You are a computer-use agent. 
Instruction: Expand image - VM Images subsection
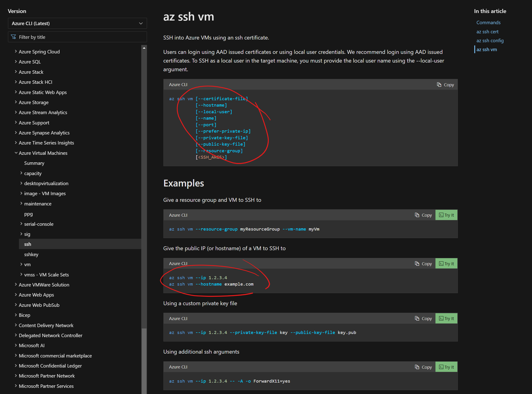[21, 193]
